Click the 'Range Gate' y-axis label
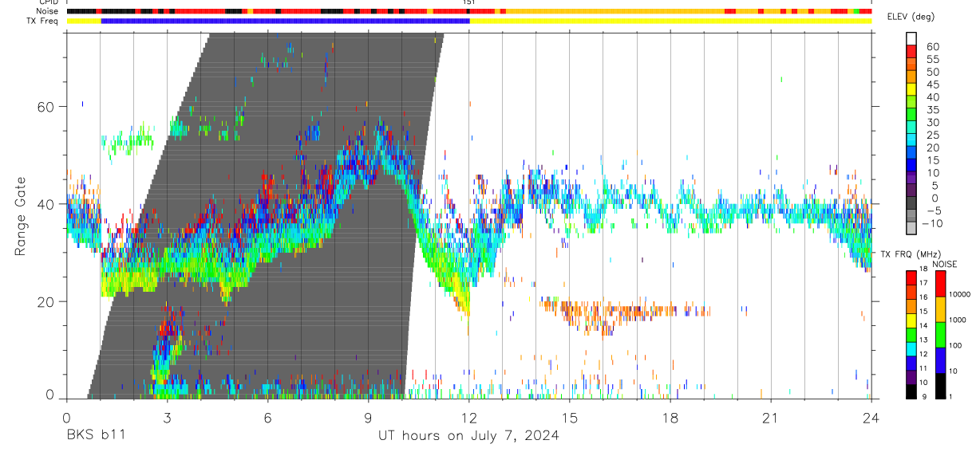The width and height of the screenshot is (980, 452). (19, 218)
